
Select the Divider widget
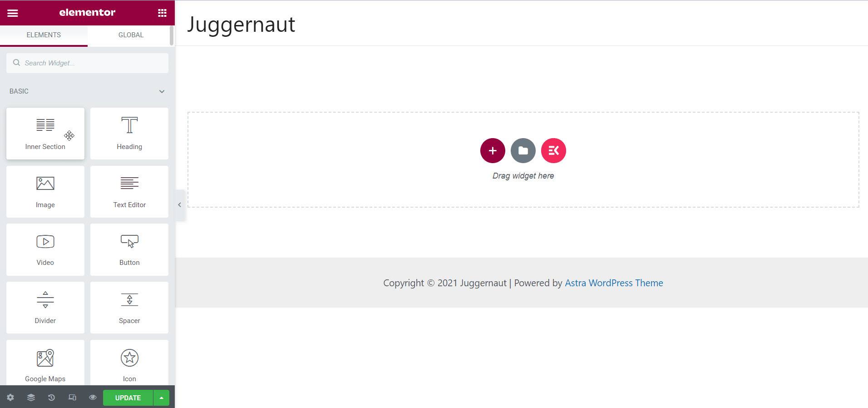click(x=45, y=308)
